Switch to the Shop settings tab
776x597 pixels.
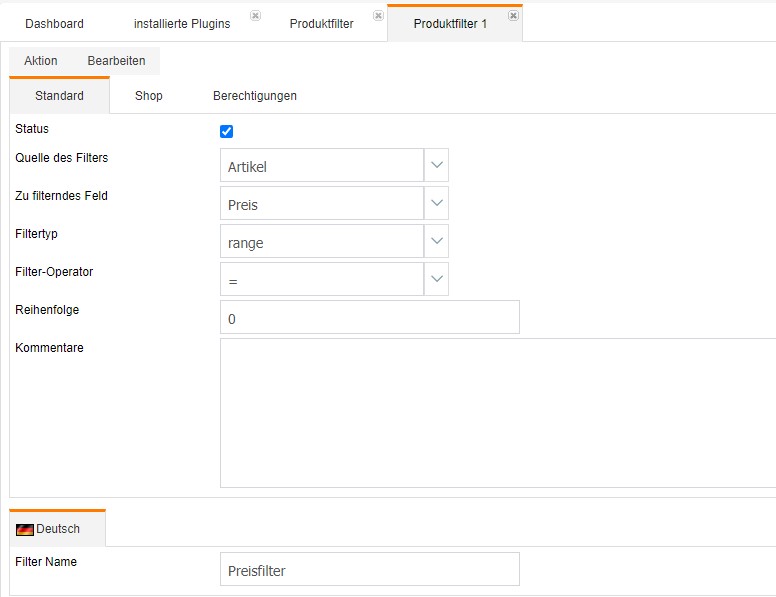[x=148, y=96]
